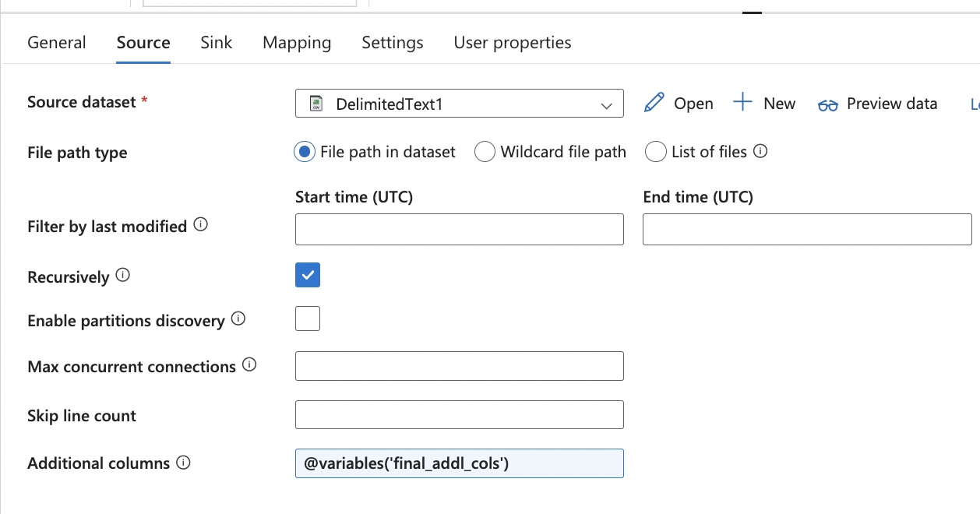Click the pencil icon next to Open
Viewport: 980px width, 514px height.
pyautogui.click(x=654, y=103)
